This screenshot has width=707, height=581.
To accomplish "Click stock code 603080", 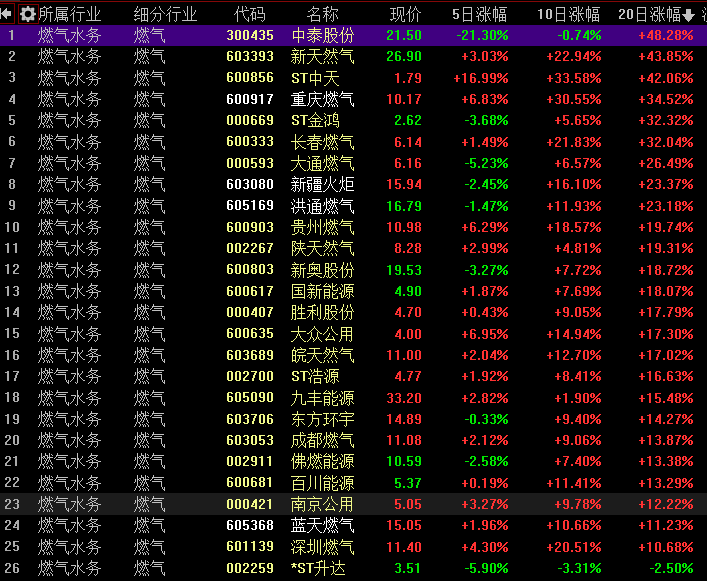I will 250,184.
